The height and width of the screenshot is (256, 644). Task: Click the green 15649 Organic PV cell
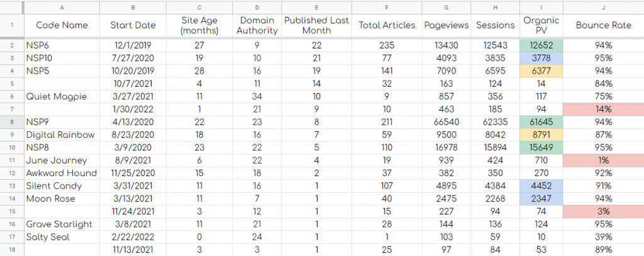click(541, 148)
